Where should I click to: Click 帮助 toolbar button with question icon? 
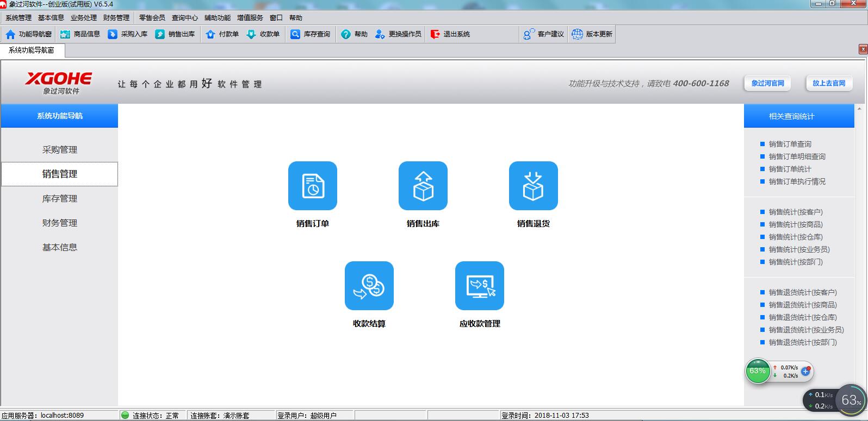354,34
